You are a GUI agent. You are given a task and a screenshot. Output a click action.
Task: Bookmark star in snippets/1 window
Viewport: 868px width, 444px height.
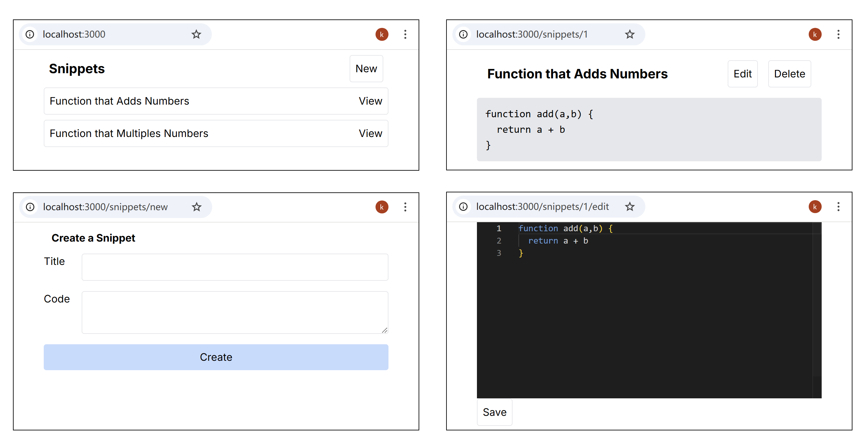pos(630,34)
